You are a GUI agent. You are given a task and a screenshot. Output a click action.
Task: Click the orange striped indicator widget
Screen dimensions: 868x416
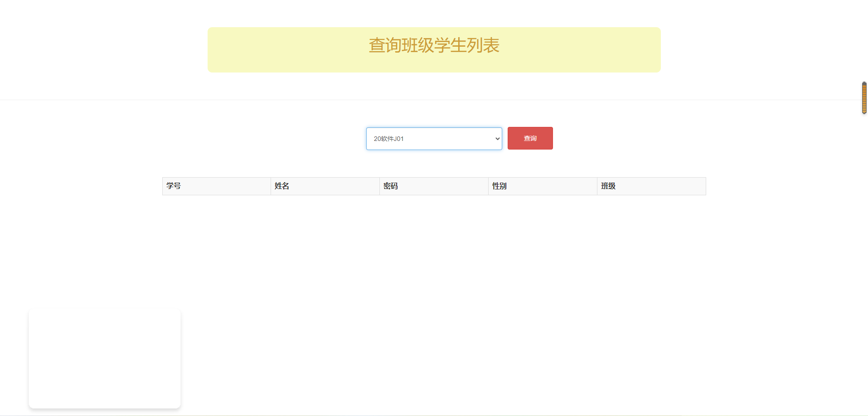tap(864, 98)
